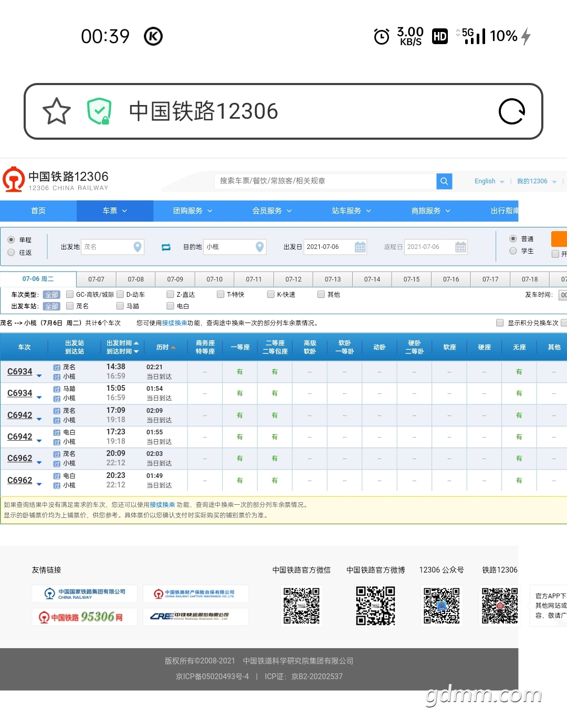The image size is (567, 728).
Task: Expand 会员服务 navigation dropdown
Action: tap(272, 211)
